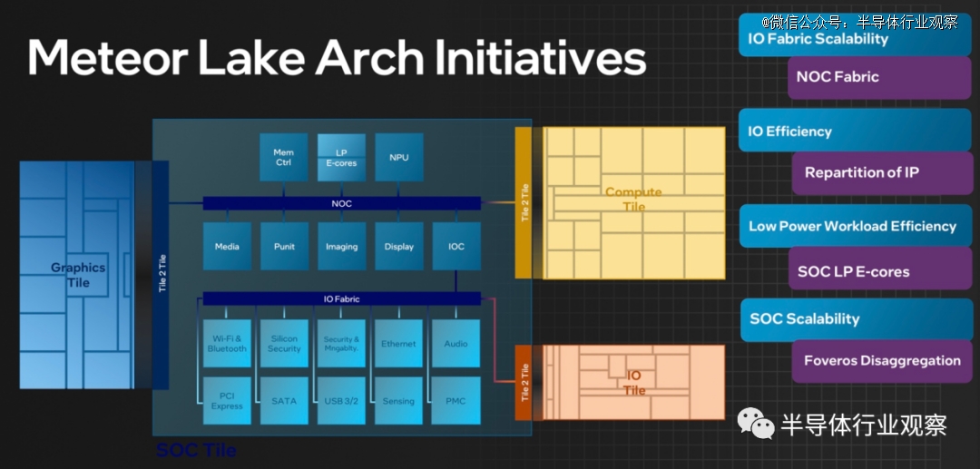
Task: Click the Media block
Action: 227,246
